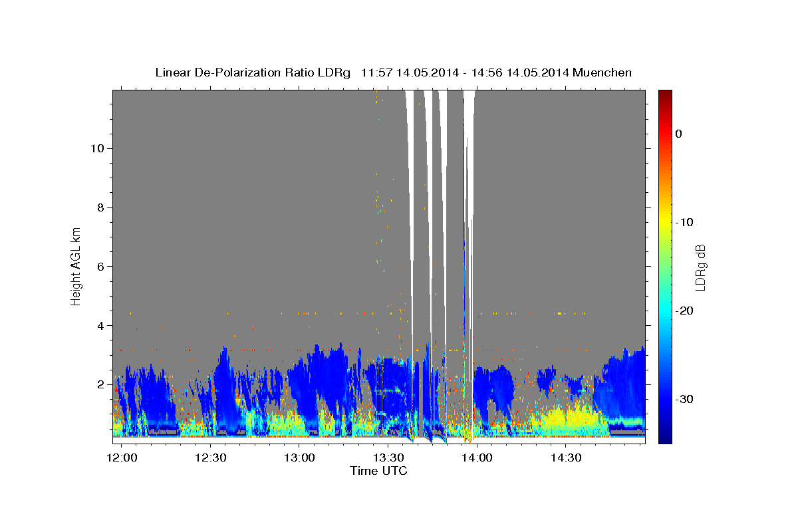Click the colorbar value -20
798x532 pixels.
684,311
